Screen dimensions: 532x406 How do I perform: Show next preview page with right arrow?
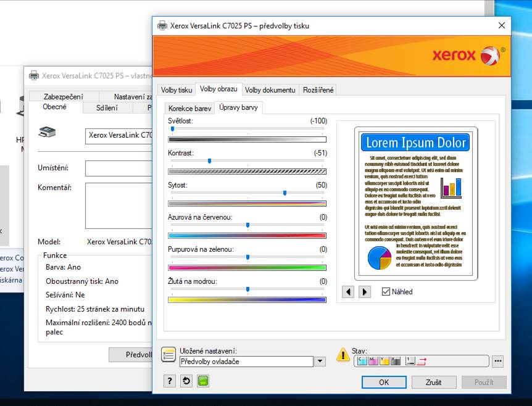coord(365,292)
